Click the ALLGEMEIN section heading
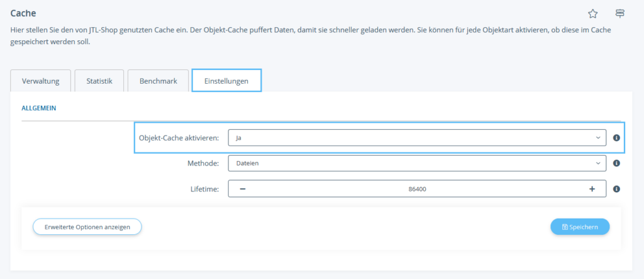The height and width of the screenshot is (279, 644). click(x=38, y=108)
